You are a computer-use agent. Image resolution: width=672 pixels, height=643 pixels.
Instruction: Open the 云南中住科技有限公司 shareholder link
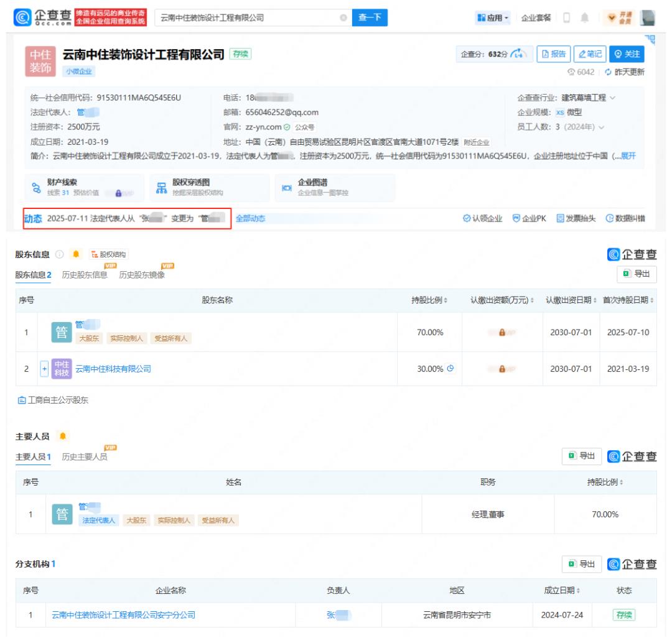(113, 369)
